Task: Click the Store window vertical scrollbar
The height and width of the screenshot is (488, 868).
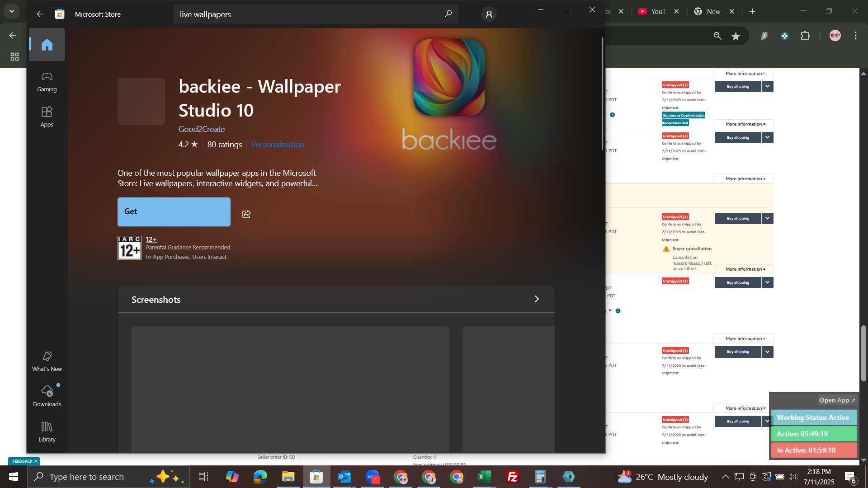Action: (602, 94)
